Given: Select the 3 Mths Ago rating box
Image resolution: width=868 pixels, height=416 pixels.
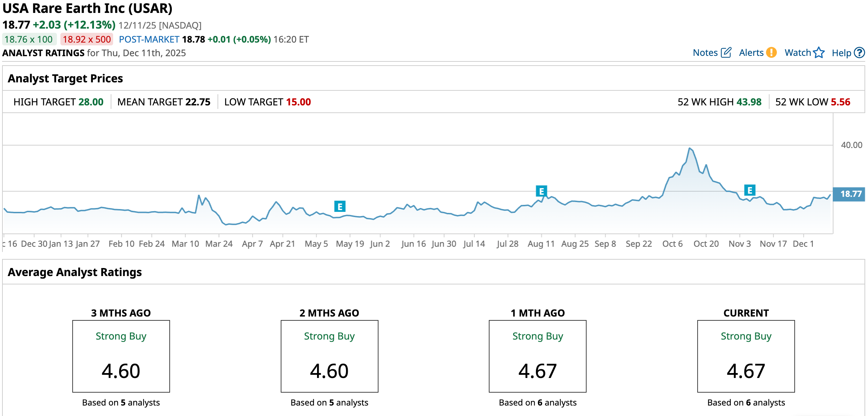Looking at the screenshot, I should (x=121, y=356).
